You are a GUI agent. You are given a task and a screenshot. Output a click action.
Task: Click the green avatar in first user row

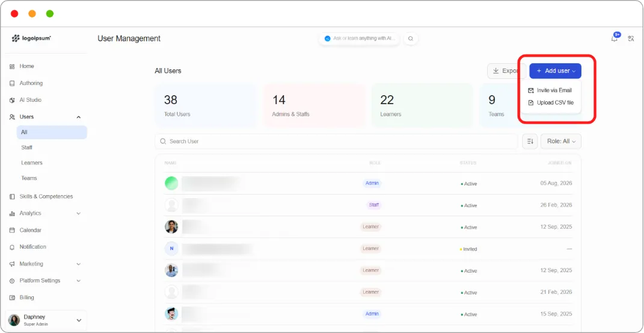coord(171,183)
